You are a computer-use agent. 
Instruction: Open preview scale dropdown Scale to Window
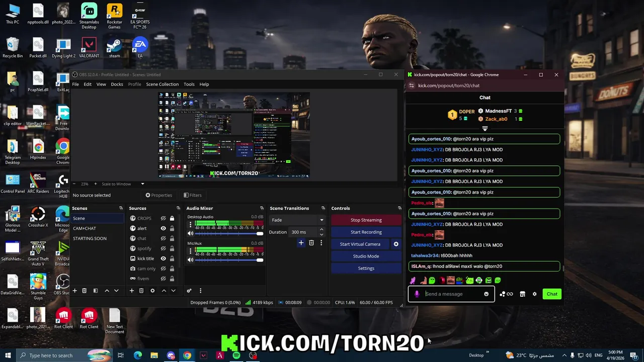(x=123, y=184)
